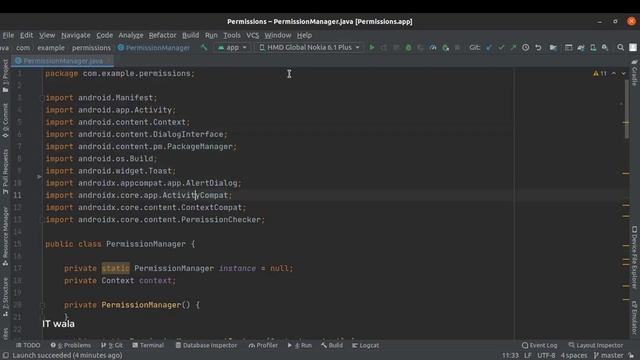Click the Git rollback undo icon
Image resolution: width=640 pixels, height=360 pixels.
pos(538,48)
